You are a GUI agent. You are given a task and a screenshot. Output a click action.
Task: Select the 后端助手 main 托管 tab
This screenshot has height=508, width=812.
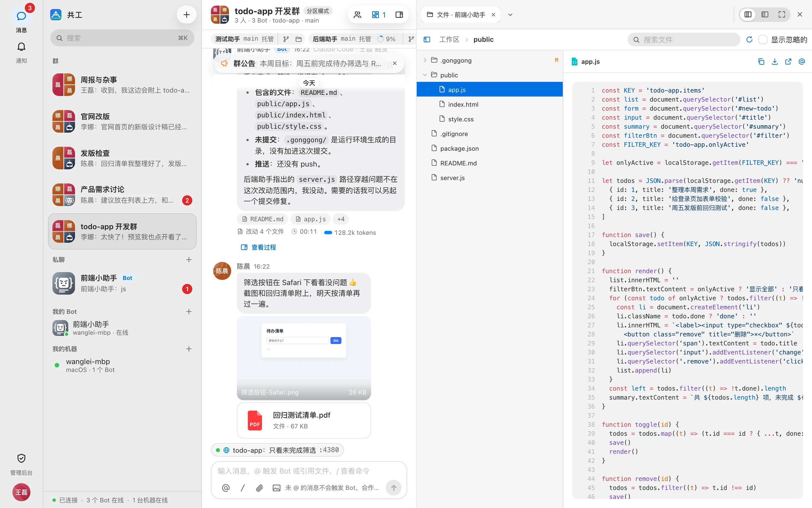342,39
